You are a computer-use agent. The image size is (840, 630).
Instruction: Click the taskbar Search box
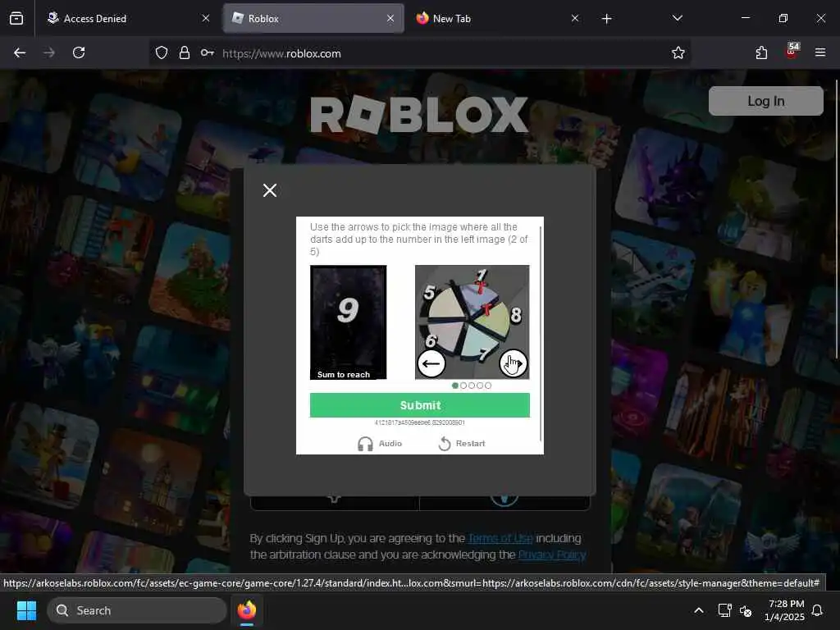click(x=137, y=610)
